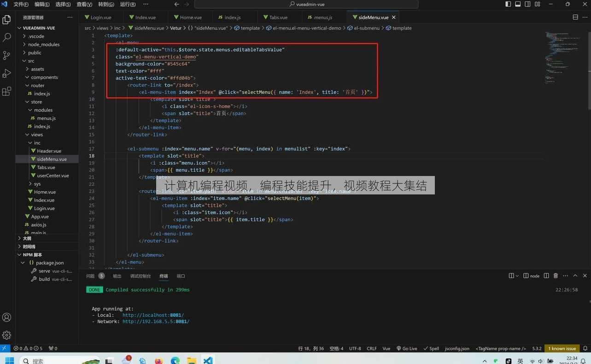Maximize the terminal panel size
The image size is (591, 364).
(x=575, y=276)
